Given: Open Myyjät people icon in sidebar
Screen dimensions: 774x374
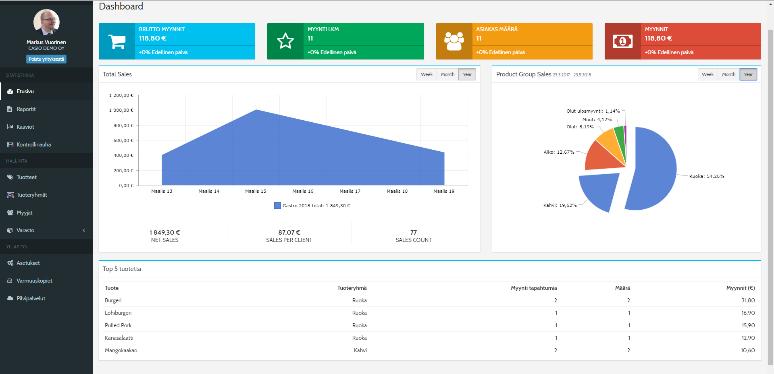Looking at the screenshot, I should [9, 213].
